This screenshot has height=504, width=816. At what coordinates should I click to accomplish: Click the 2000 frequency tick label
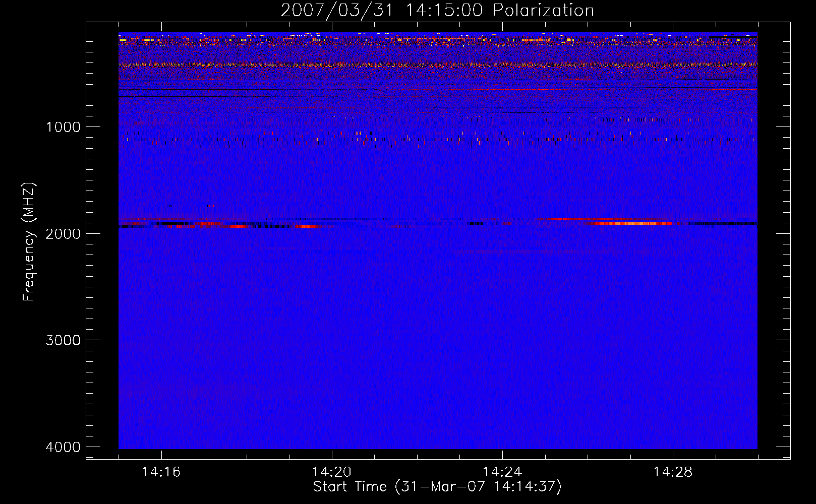64,234
